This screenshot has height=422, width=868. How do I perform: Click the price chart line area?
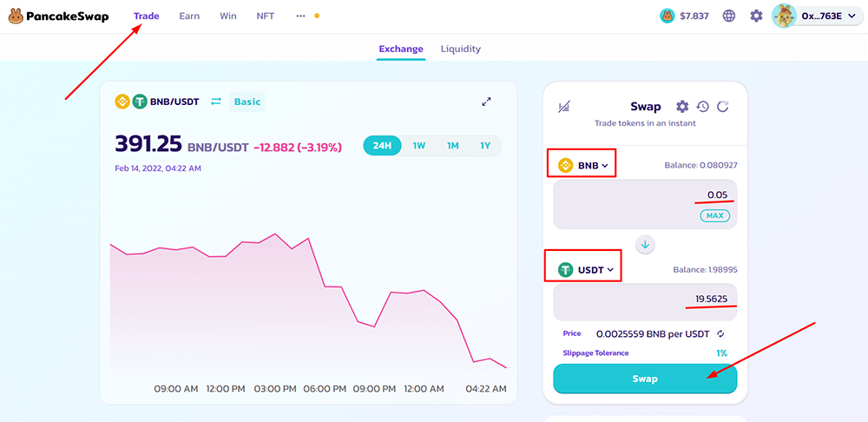coord(308,305)
